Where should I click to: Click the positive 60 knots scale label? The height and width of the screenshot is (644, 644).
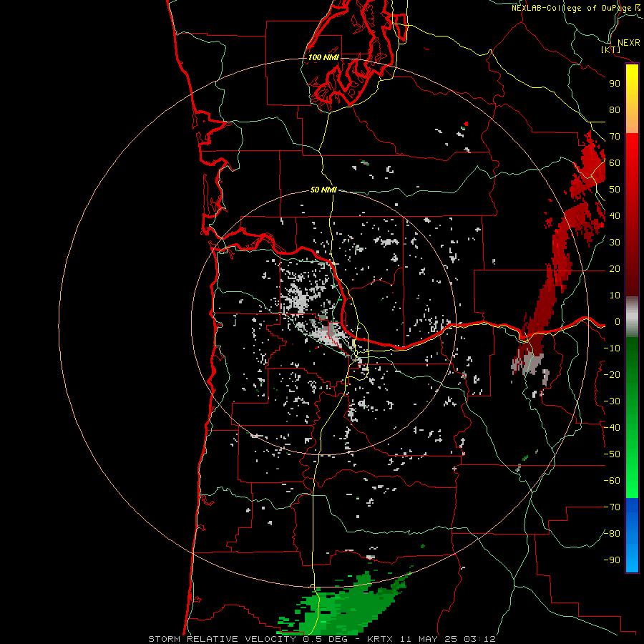615,163
